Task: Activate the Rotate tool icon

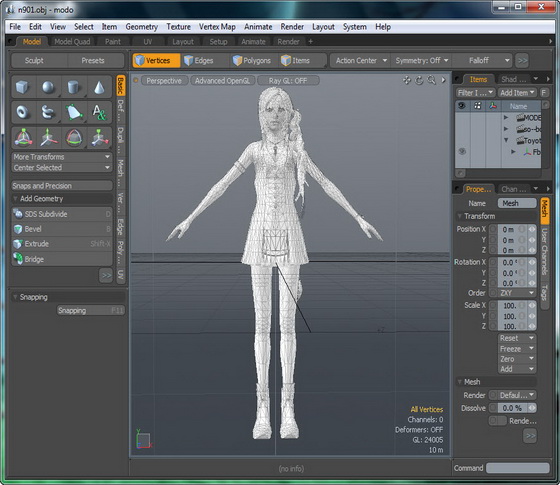Action: click(74, 138)
